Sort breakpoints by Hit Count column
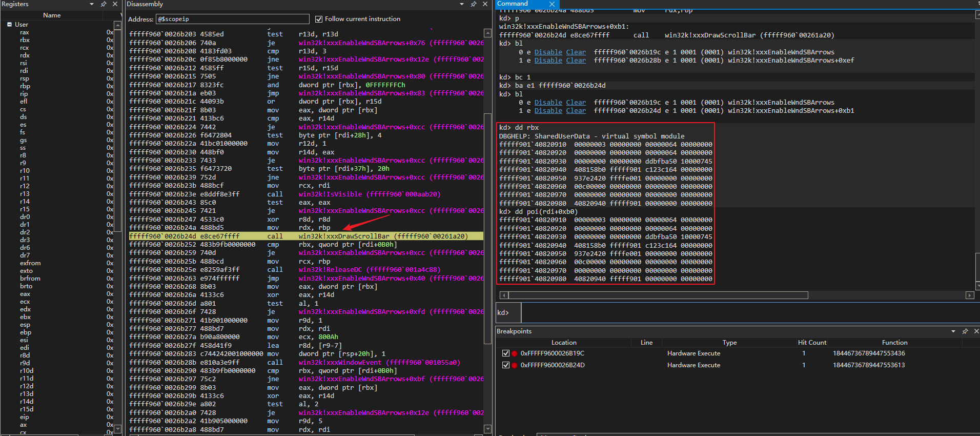The image size is (980, 436). (x=812, y=343)
